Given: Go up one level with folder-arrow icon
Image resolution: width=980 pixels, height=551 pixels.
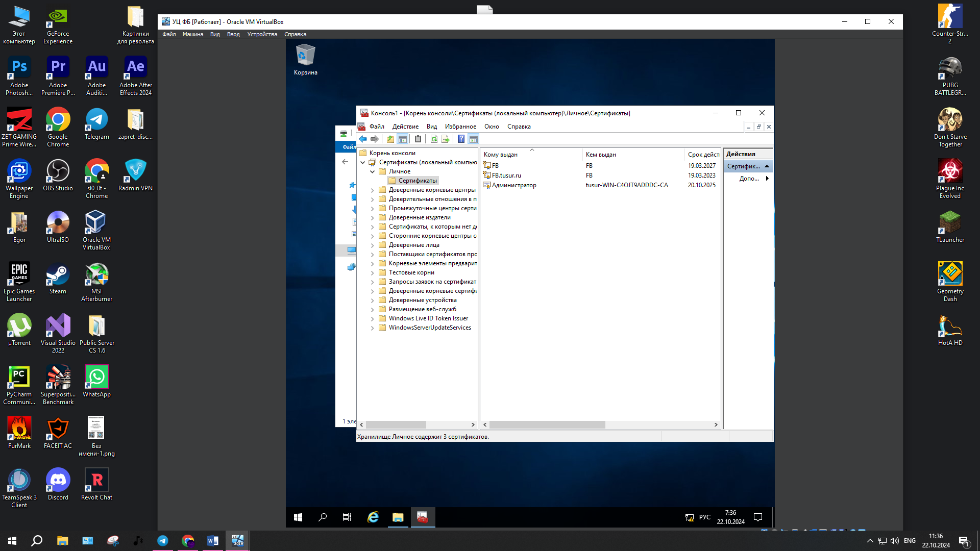Looking at the screenshot, I should point(390,139).
